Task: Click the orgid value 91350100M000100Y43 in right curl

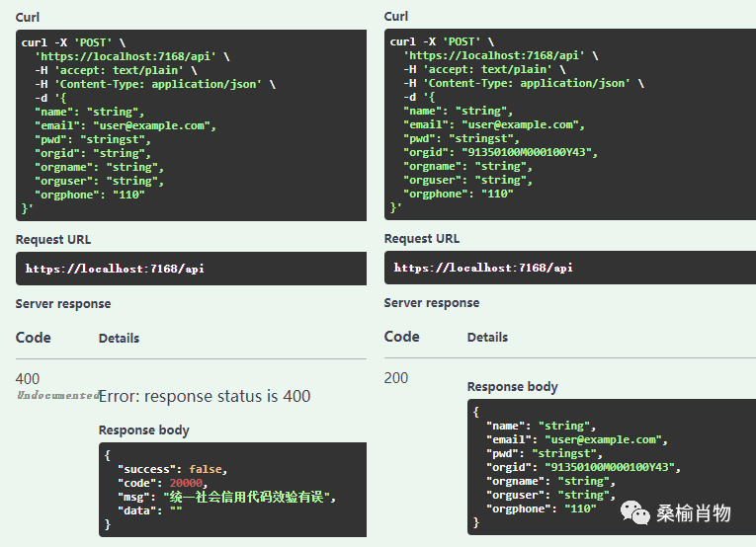Action: click(524, 152)
